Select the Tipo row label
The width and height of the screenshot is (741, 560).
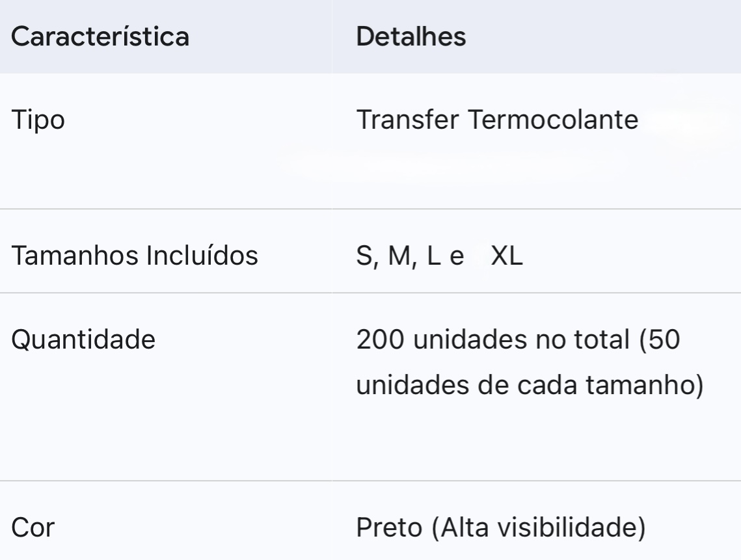38,121
